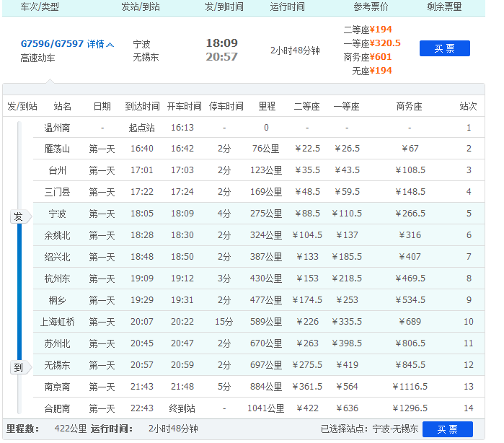Screen dimensions: 504x443
Task: Click the 车次/类型 column header
Action: 40,6
